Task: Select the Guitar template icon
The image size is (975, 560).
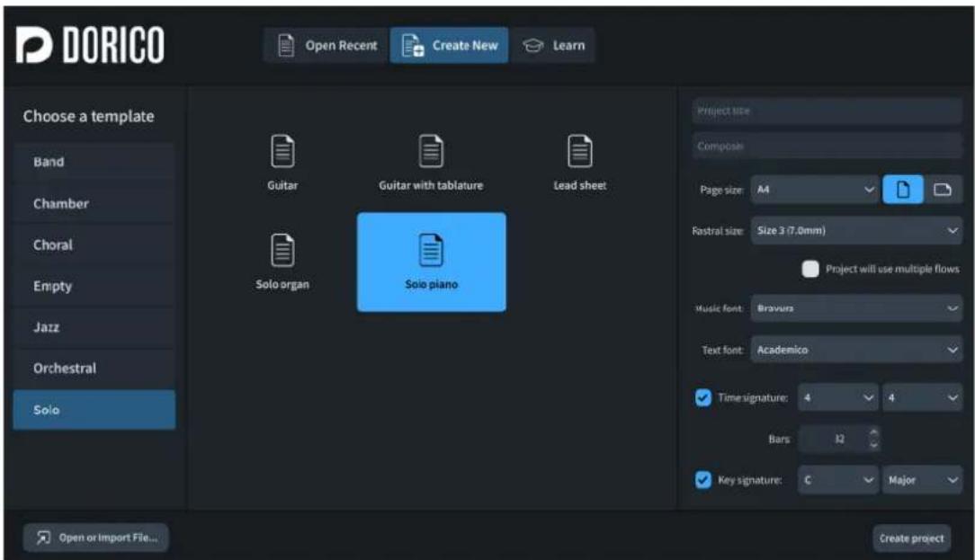Action: pos(282,151)
